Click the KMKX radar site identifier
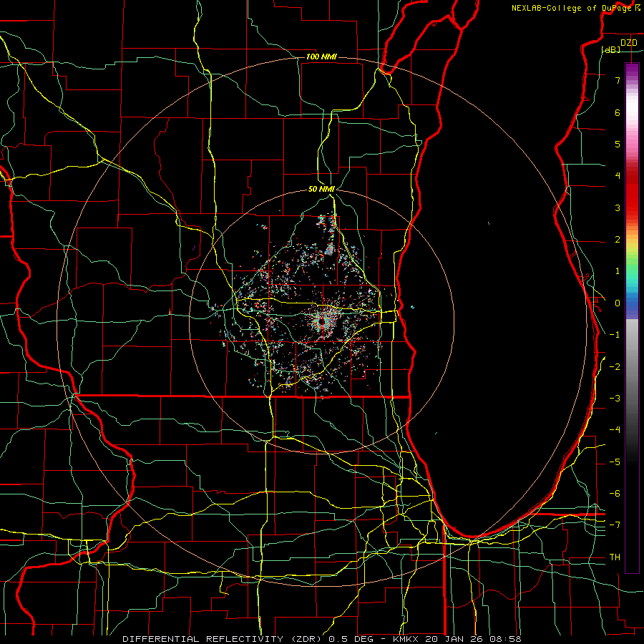The height and width of the screenshot is (644, 644). click(407, 639)
